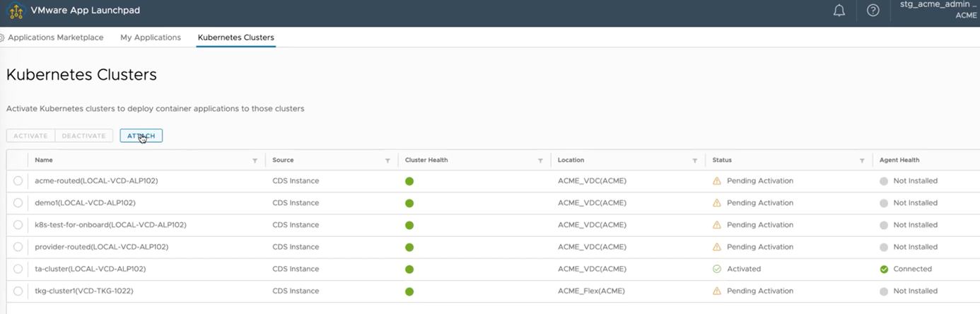This screenshot has width=980, height=314.
Task: Click the Cluster Health column filter icon
Action: coord(540,161)
